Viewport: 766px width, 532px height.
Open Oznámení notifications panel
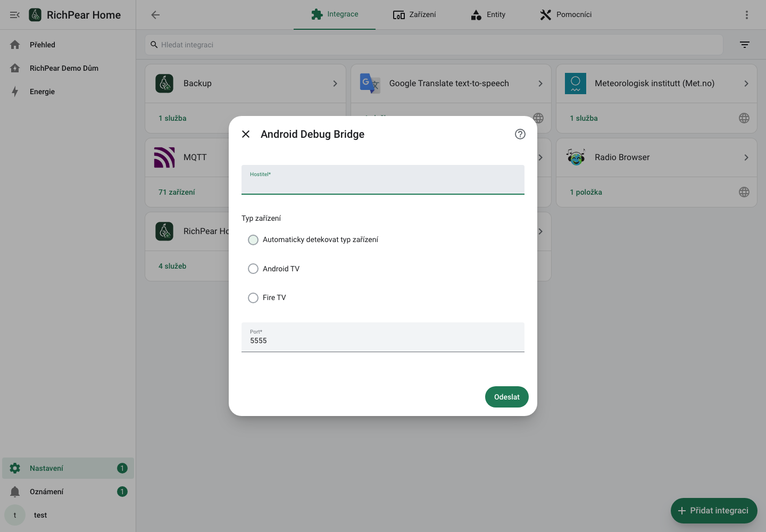pos(68,492)
